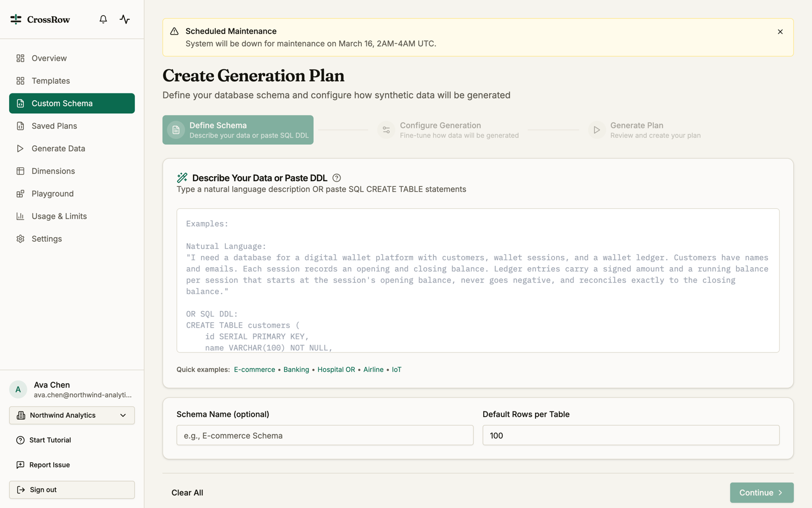Click the Dimensions table icon
Image resolution: width=812 pixels, height=508 pixels.
(x=20, y=171)
